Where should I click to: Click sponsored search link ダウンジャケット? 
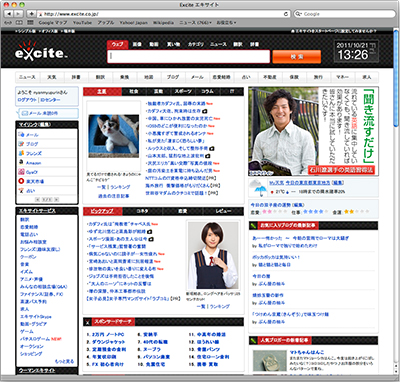click(108, 342)
